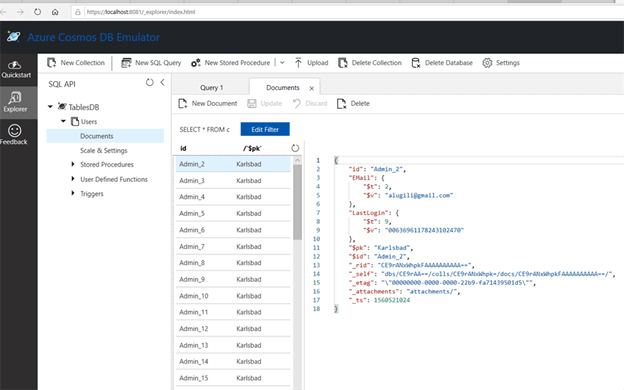Click the /'$pk' column header
The width and height of the screenshot is (624, 390).
pos(252,148)
